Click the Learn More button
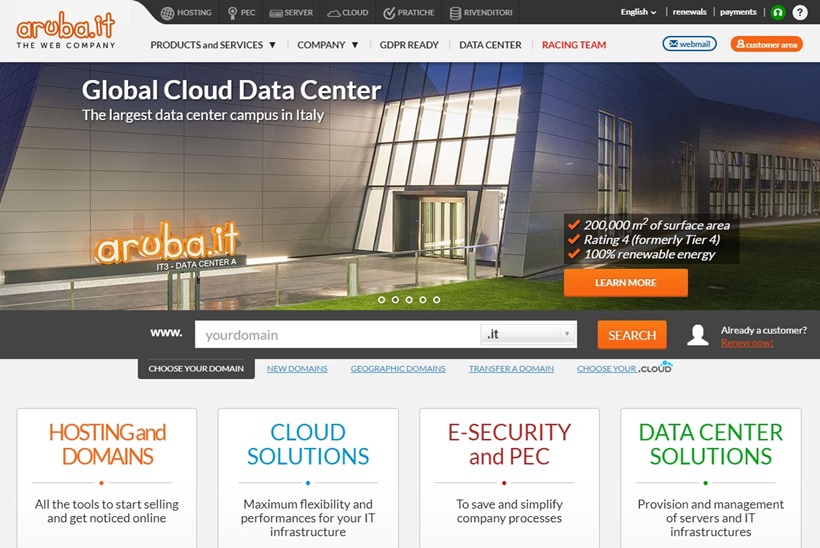820x548 pixels. click(625, 282)
